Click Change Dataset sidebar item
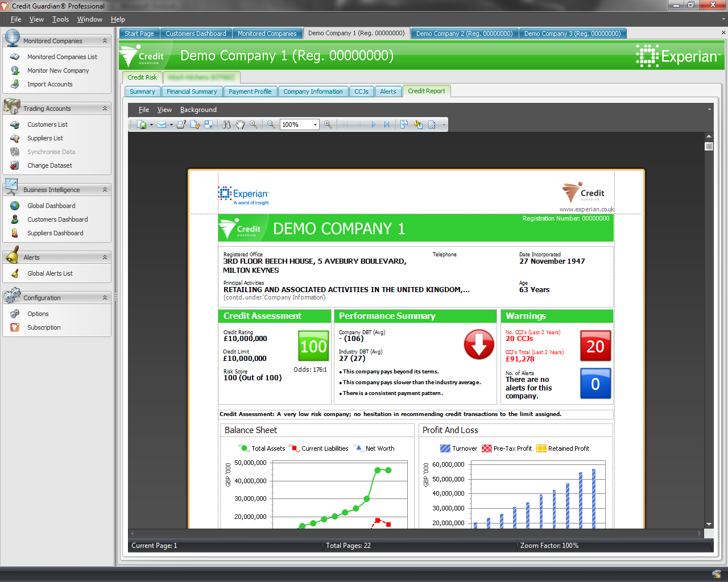The width and height of the screenshot is (728, 582). click(49, 165)
